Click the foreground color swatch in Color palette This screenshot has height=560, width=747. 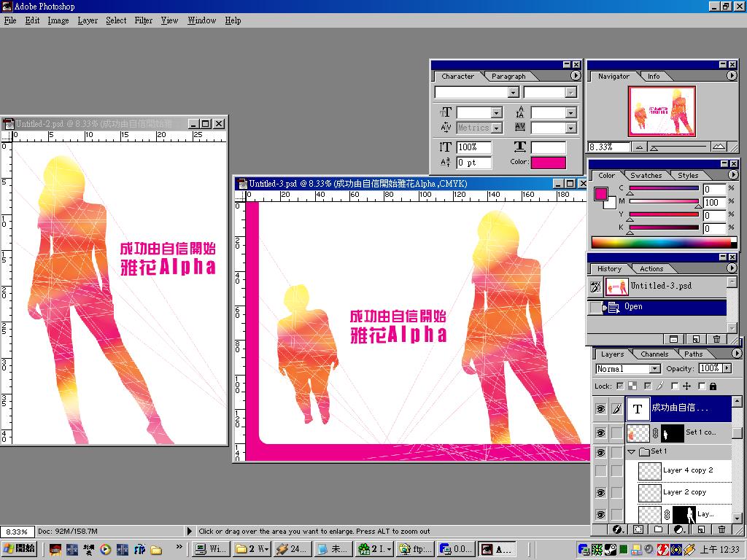point(600,193)
